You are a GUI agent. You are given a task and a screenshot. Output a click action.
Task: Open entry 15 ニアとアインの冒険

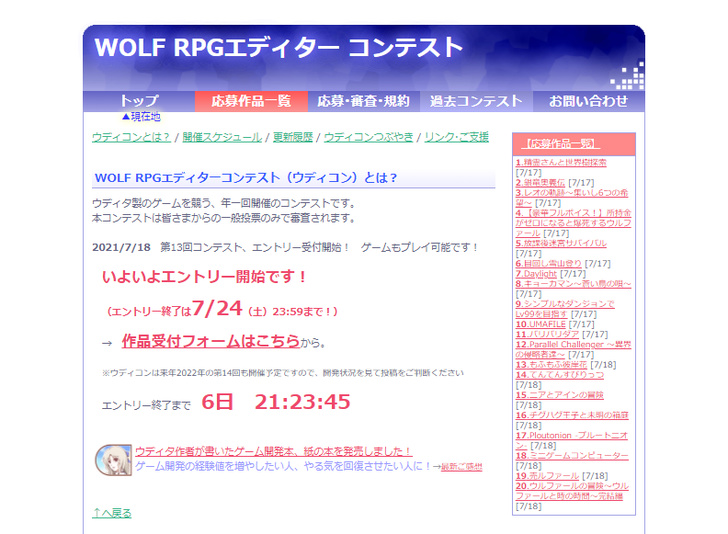pos(559,395)
